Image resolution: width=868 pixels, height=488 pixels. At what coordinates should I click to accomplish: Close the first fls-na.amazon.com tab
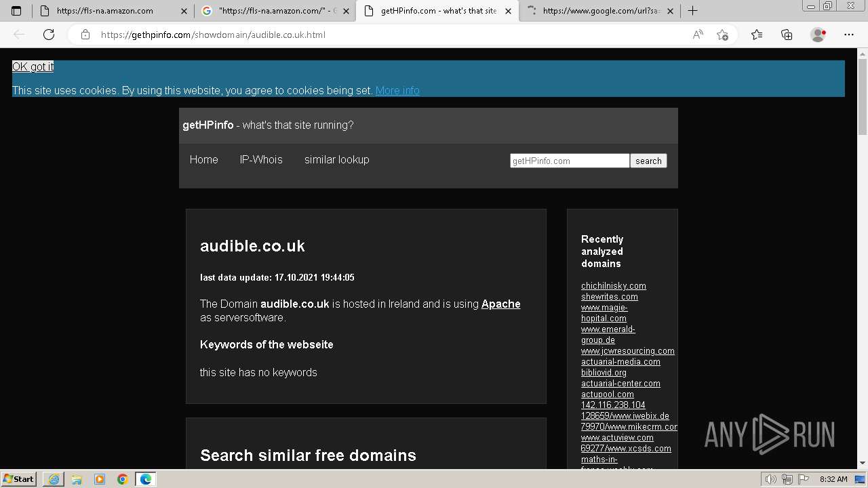click(x=184, y=11)
